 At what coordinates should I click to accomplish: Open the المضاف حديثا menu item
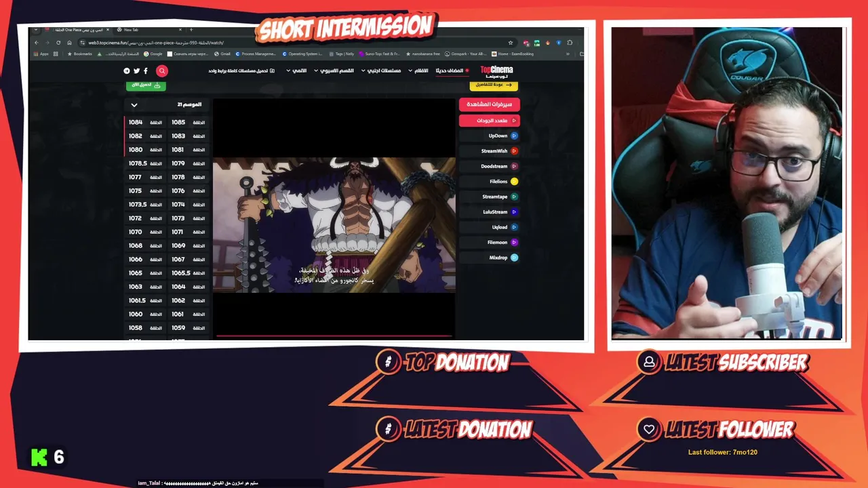point(452,70)
